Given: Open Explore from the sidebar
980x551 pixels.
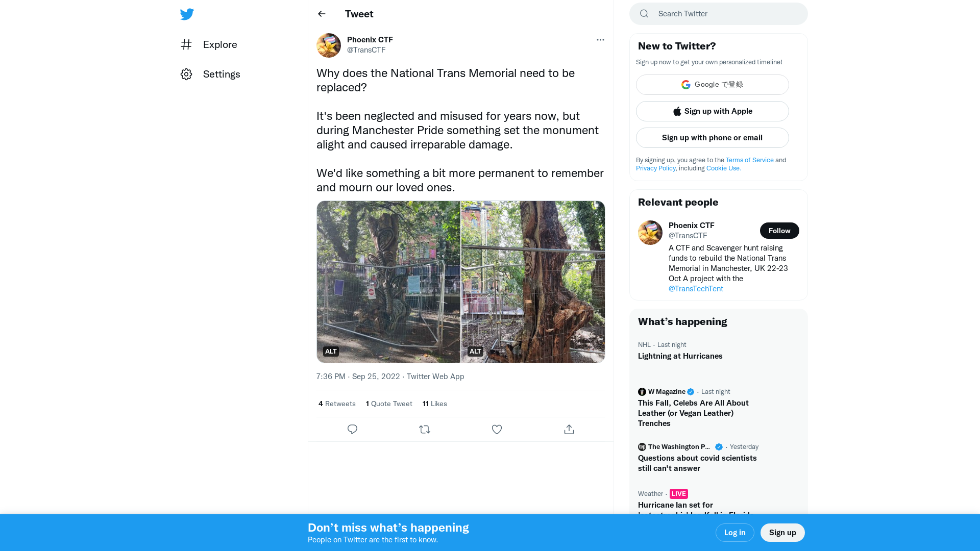Looking at the screenshot, I should pos(219,45).
